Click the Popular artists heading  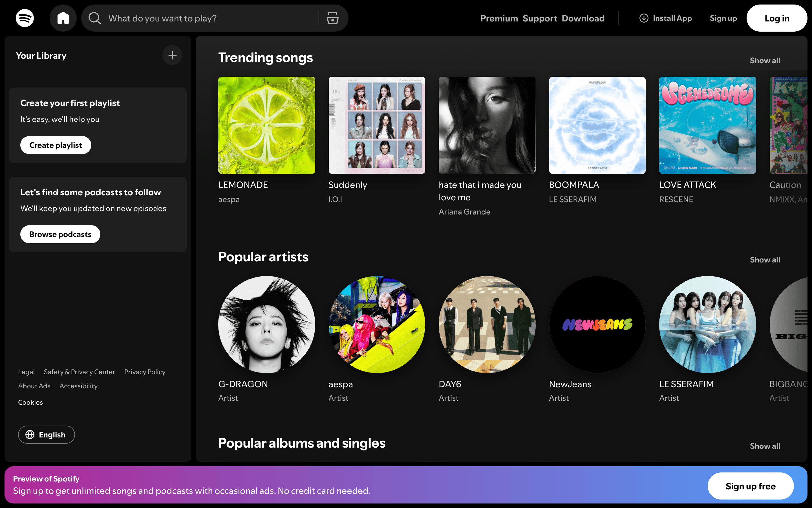[x=263, y=257]
